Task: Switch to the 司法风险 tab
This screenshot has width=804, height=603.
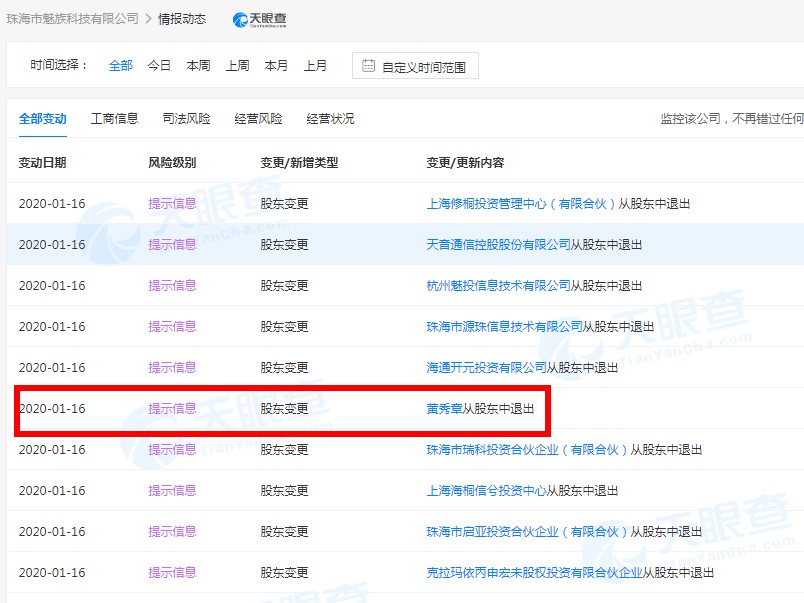Action: [x=186, y=119]
